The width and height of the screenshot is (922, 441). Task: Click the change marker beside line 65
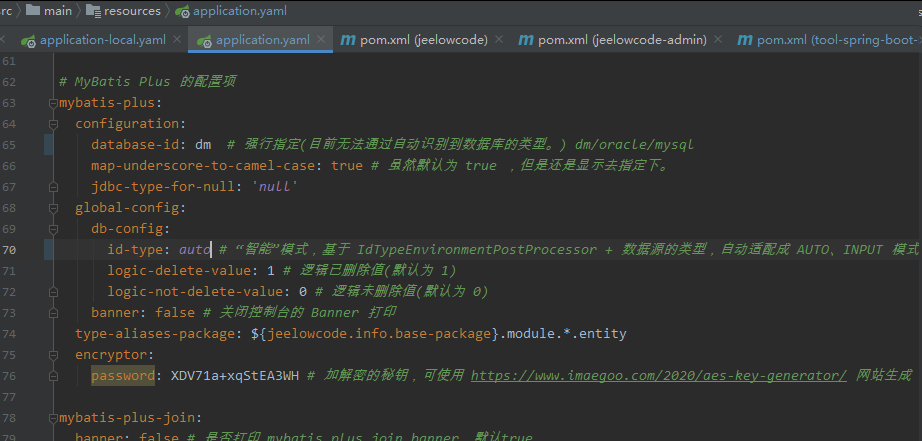pyautogui.click(x=49, y=145)
